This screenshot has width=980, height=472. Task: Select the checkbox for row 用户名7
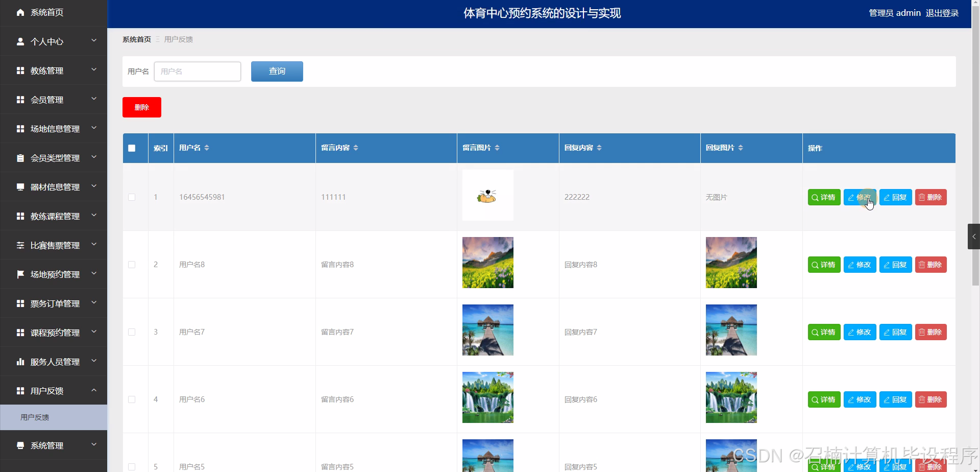(132, 332)
